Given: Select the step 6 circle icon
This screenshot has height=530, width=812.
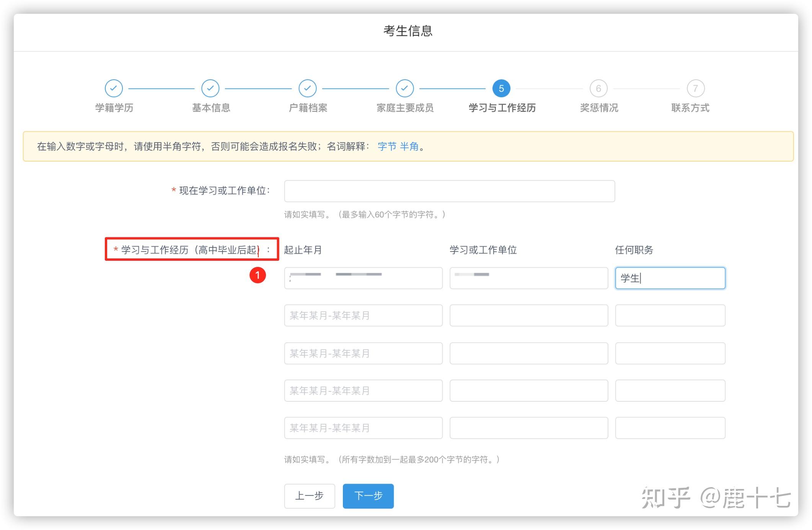Looking at the screenshot, I should coord(599,88).
